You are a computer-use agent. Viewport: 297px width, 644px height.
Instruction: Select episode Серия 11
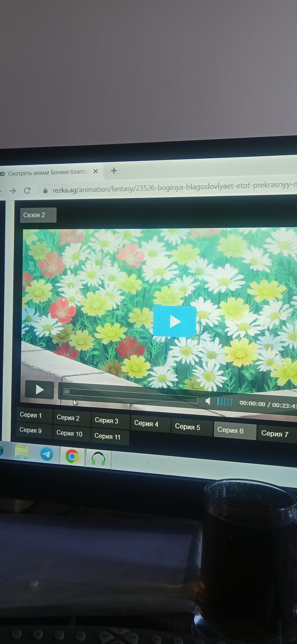click(107, 436)
